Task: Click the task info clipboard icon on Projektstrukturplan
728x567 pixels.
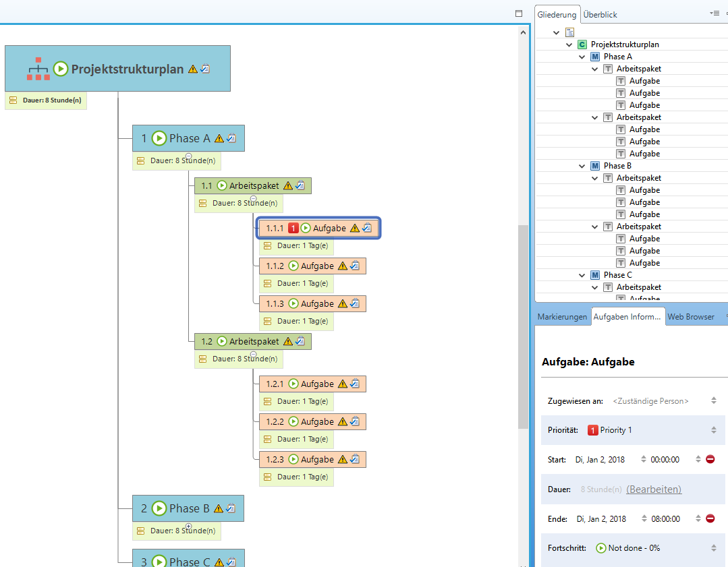Action: [x=205, y=69]
